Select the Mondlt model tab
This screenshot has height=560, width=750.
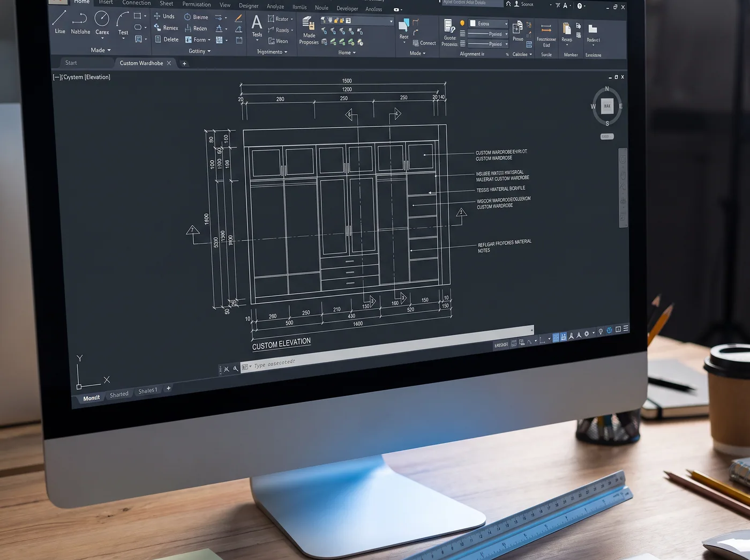(91, 398)
